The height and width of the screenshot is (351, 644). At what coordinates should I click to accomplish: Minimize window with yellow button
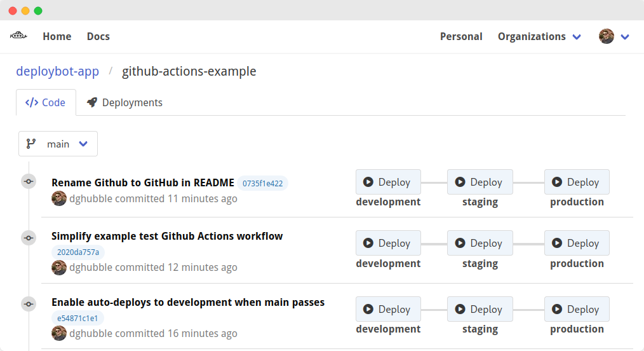(x=25, y=11)
